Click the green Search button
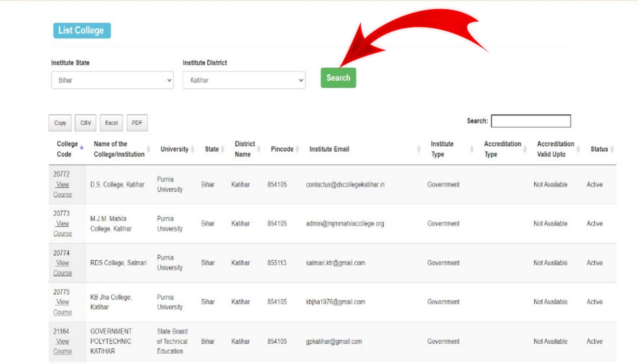The width and height of the screenshot is (638, 364). (338, 78)
